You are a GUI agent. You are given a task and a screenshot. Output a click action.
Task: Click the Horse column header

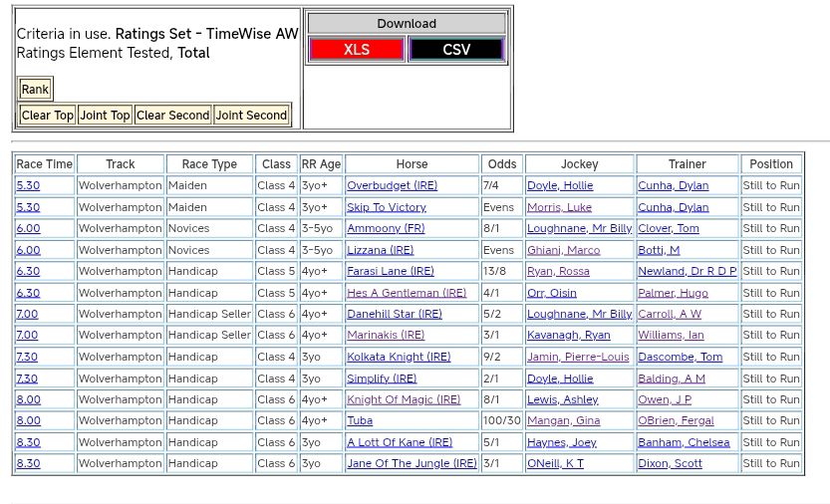[x=412, y=164]
